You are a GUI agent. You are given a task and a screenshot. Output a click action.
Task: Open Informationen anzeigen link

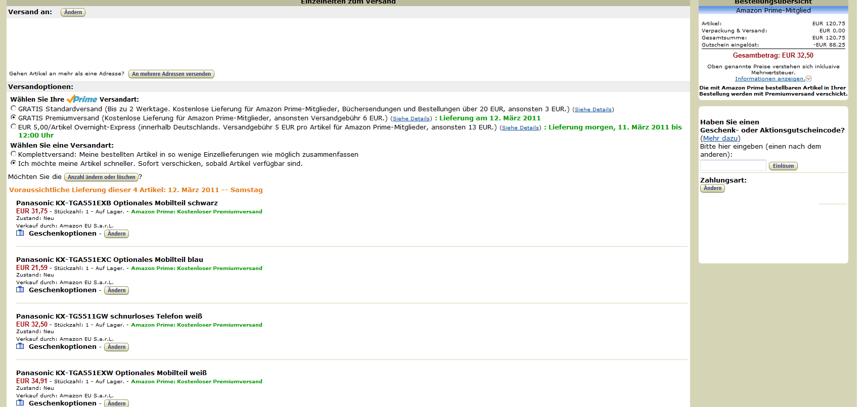click(769, 79)
